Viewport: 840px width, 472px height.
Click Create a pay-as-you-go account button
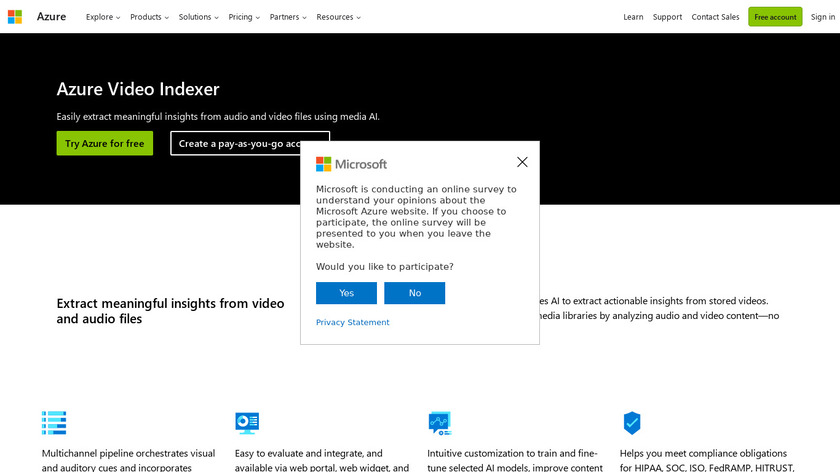pyautogui.click(x=250, y=143)
